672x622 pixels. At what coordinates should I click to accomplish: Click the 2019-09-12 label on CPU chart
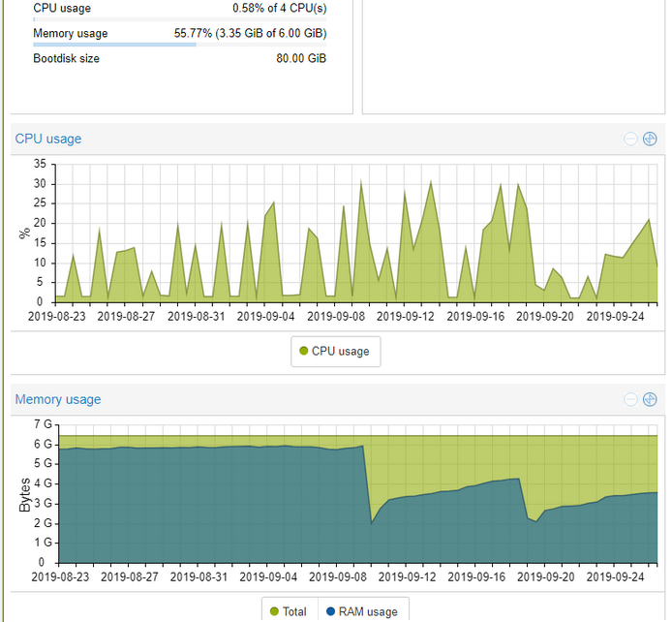(406, 315)
